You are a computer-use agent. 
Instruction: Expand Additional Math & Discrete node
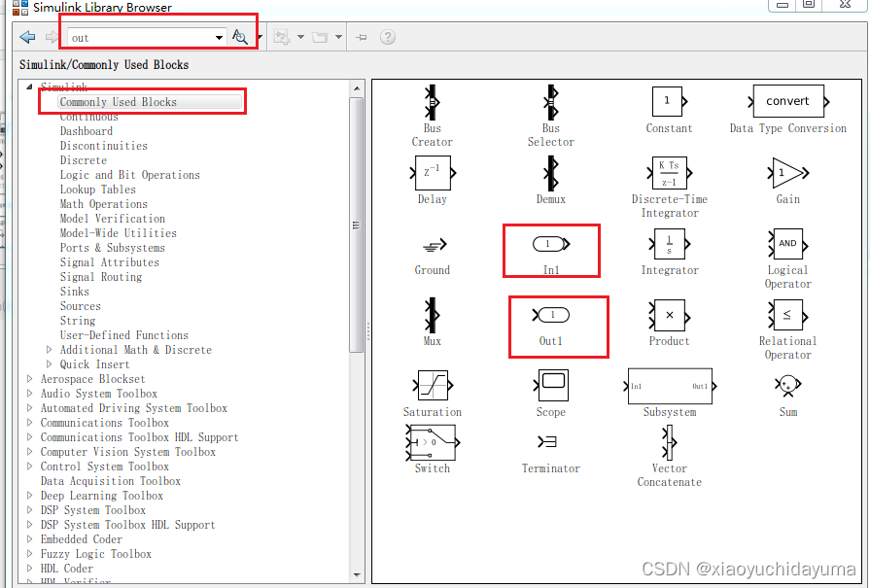pyautogui.click(x=49, y=350)
